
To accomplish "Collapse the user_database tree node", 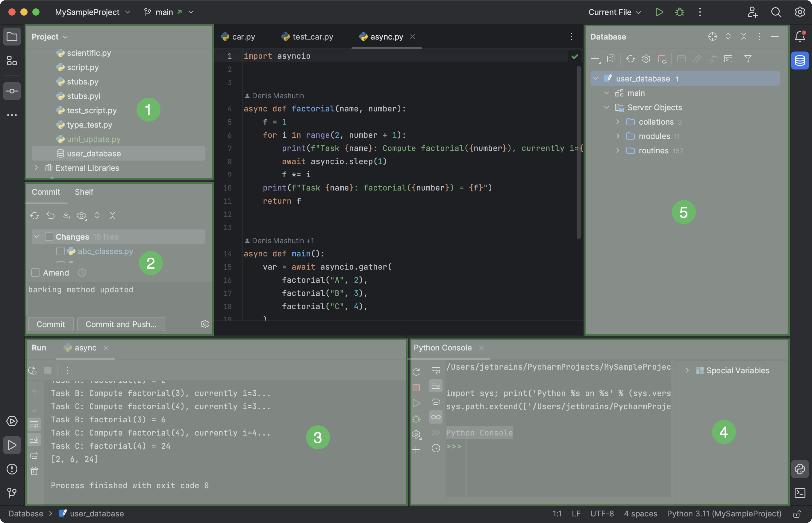I will pos(595,78).
